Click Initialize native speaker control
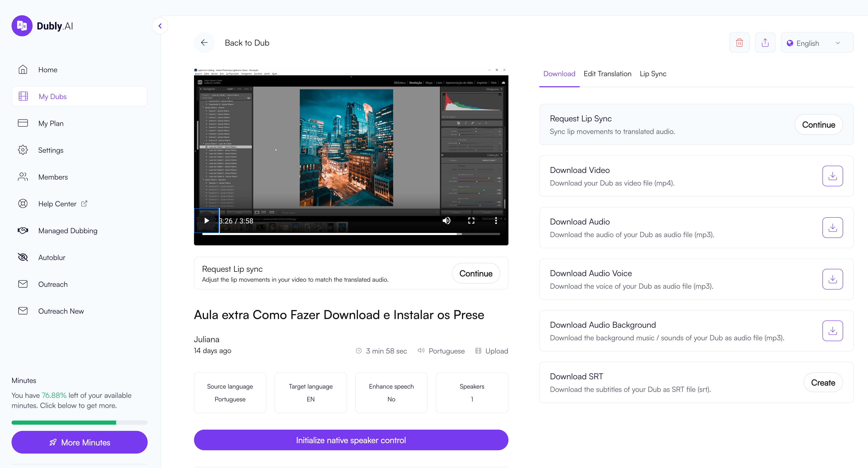 (351, 440)
